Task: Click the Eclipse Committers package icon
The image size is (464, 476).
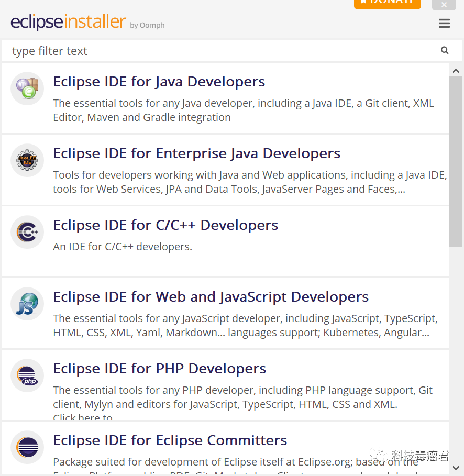Action: (x=27, y=447)
